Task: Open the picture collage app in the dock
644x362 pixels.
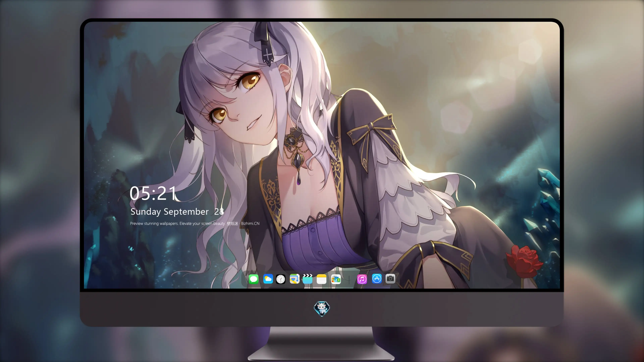Action: (x=336, y=279)
